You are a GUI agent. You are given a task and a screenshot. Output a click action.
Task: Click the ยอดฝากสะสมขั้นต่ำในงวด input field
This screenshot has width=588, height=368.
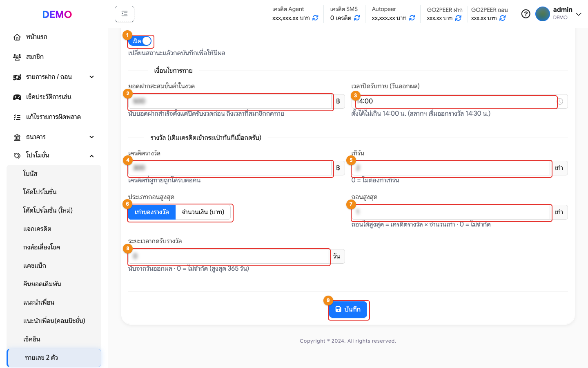click(230, 101)
